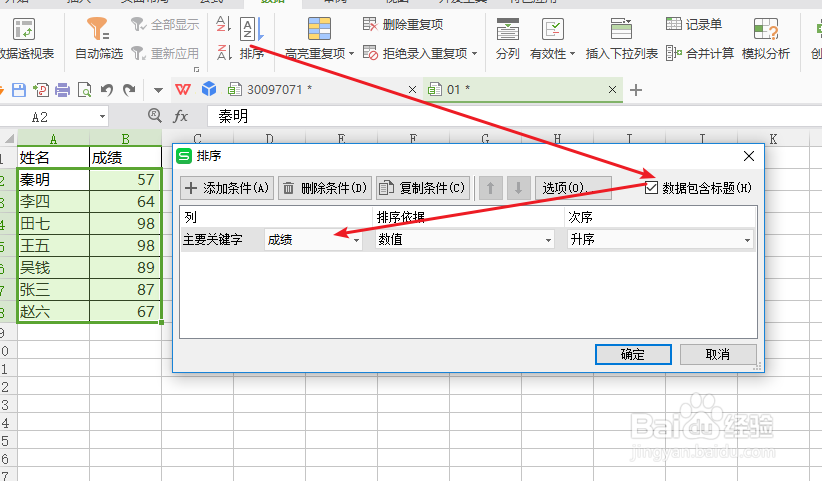The height and width of the screenshot is (481, 822).
Task: Click header cell 成绩 in column B
Action: tap(125, 157)
